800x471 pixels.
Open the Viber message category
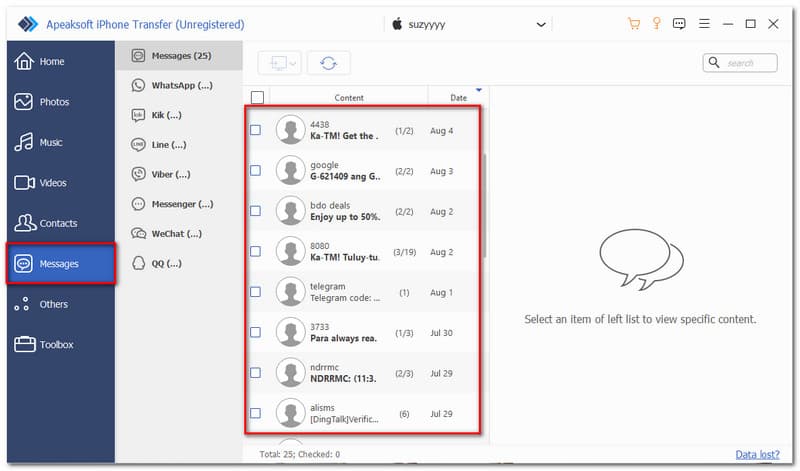(x=179, y=174)
